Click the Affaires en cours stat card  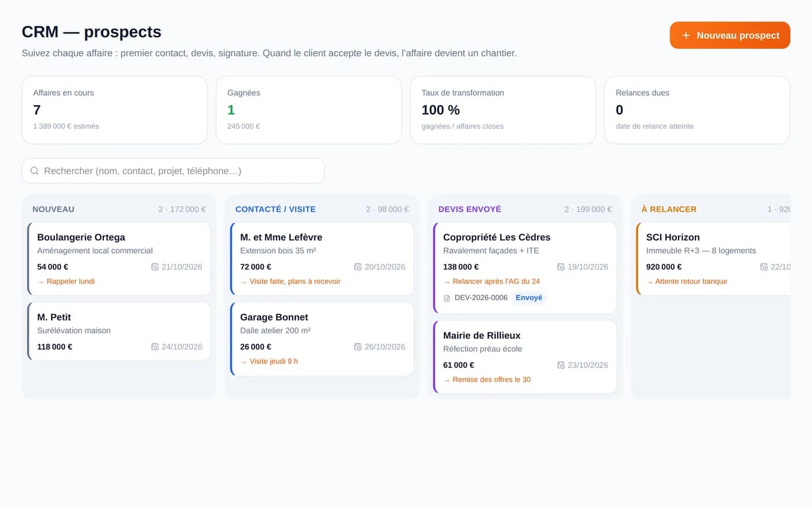114,110
